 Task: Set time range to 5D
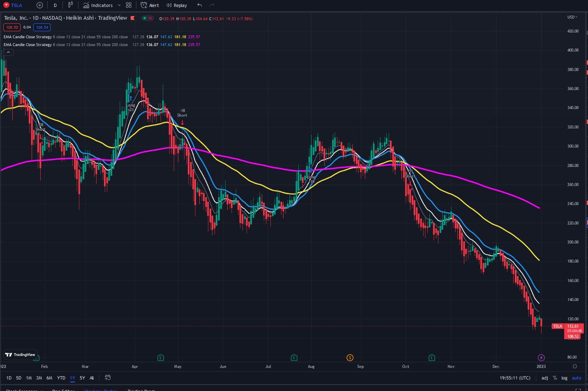[18, 378]
